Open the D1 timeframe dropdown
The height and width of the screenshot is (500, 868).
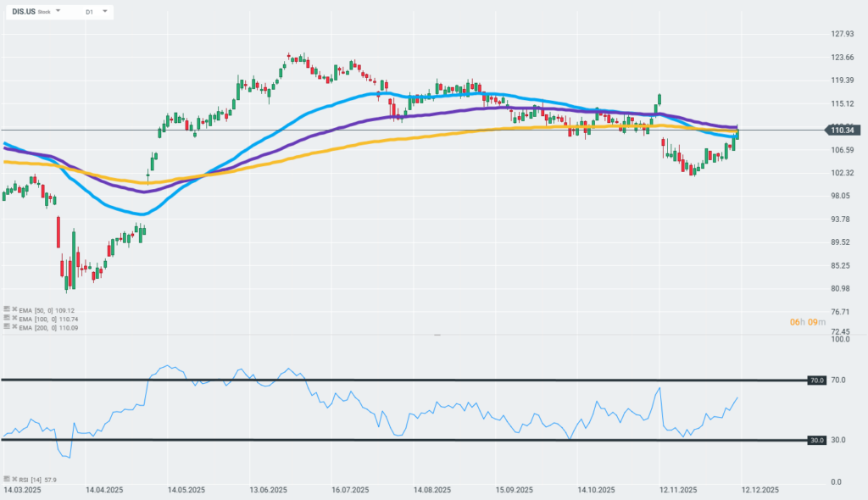(x=104, y=12)
